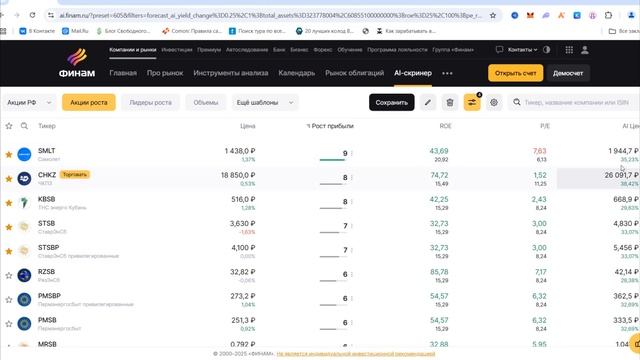Open the CHKZ company logo
Screen dimensions: 640x360
(24, 178)
